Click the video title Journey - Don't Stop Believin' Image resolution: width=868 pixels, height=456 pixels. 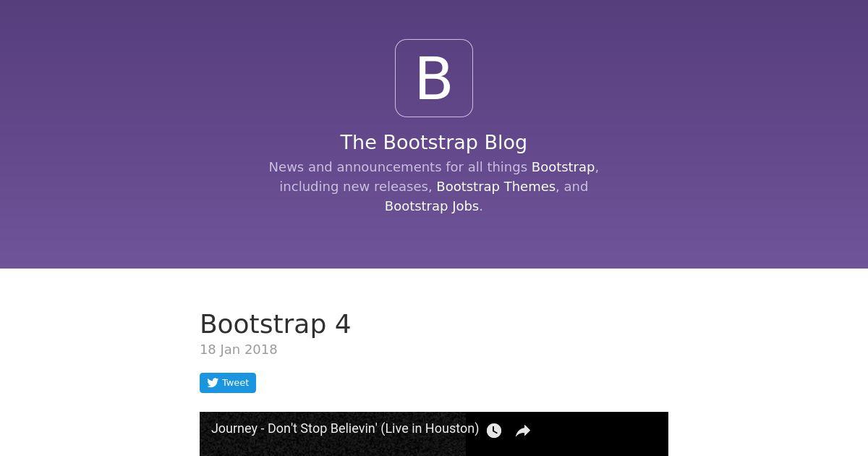[x=345, y=428]
